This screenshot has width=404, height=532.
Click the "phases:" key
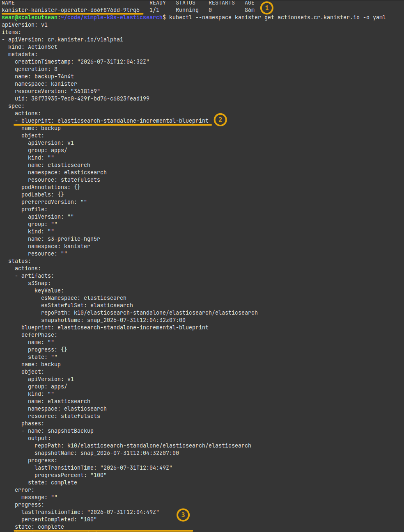(33, 423)
